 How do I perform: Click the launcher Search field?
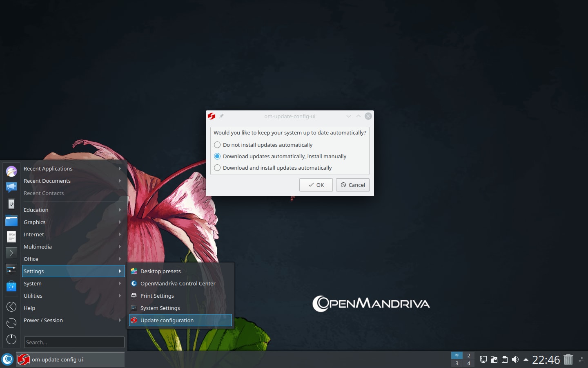pyautogui.click(x=74, y=342)
